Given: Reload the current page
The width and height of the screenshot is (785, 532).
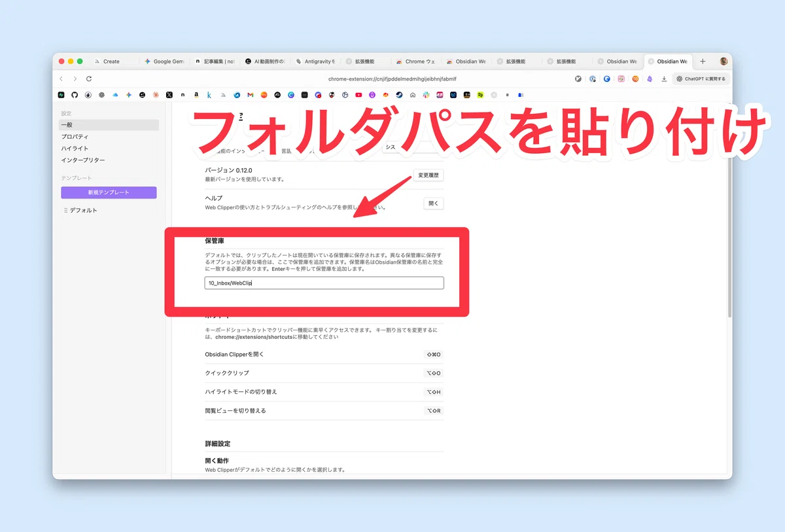Looking at the screenshot, I should (x=89, y=79).
